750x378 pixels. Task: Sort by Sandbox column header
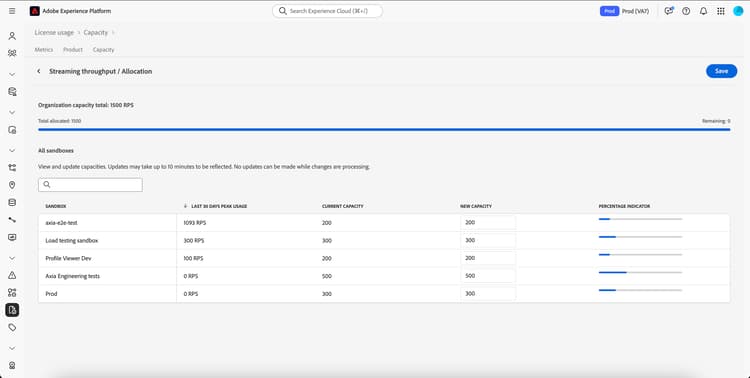pos(55,206)
